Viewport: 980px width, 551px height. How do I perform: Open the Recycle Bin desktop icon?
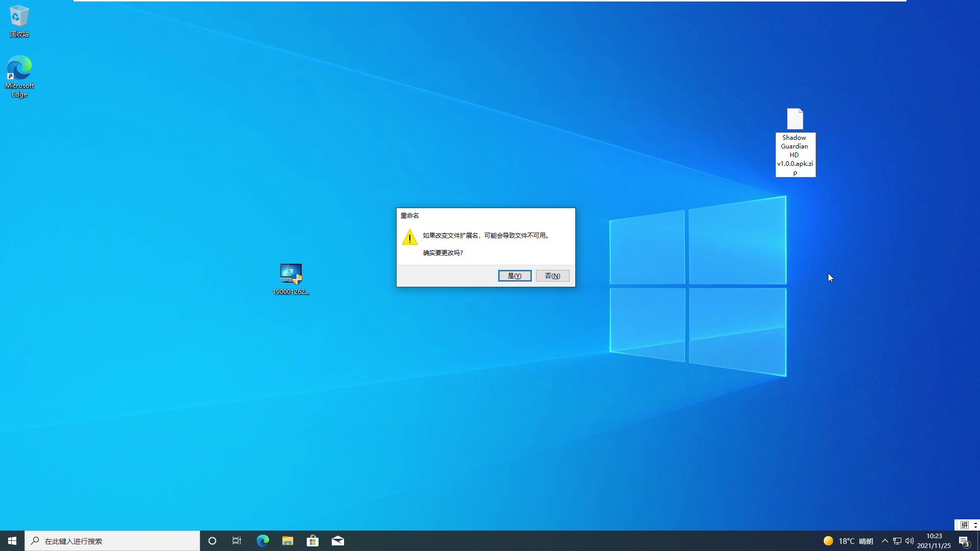click(x=19, y=20)
